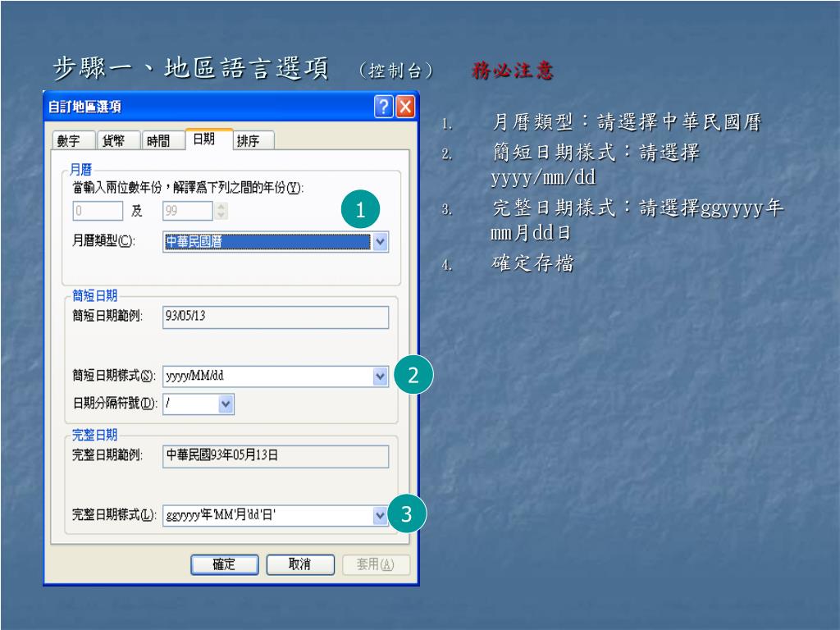Click the 完整日期樣式(L) label
The image size is (840, 630).
(114, 515)
